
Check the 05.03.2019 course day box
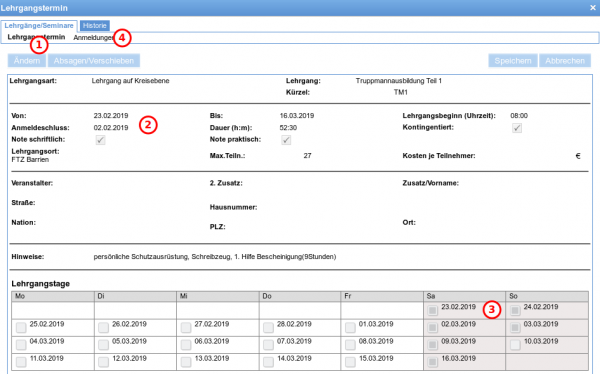tap(103, 345)
